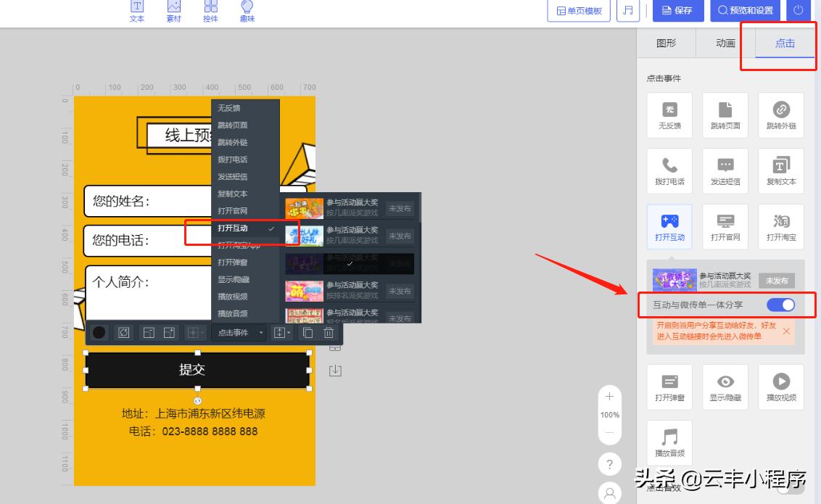Select the 复制文本 tile in right panel
Image resolution: width=821 pixels, height=504 pixels.
click(x=781, y=171)
